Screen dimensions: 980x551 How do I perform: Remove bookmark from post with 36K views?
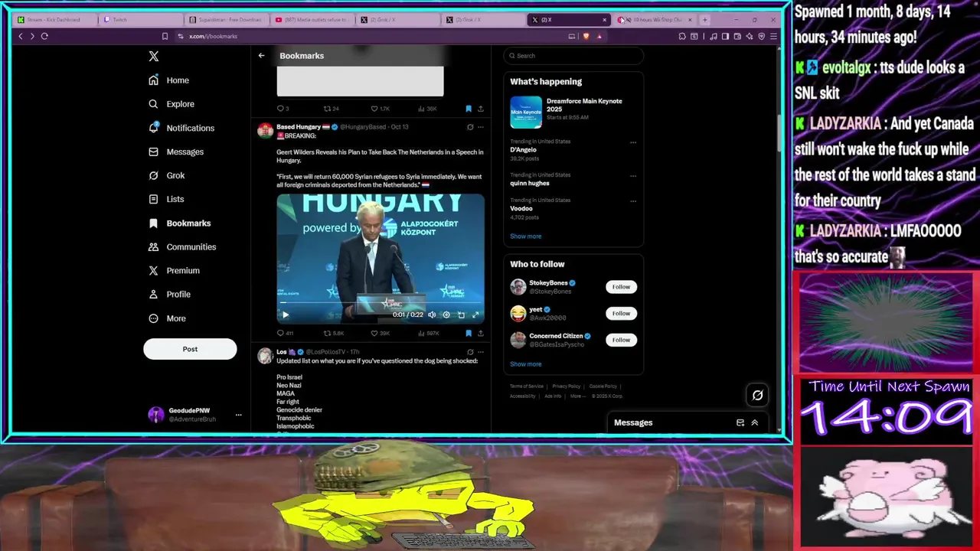pos(469,109)
